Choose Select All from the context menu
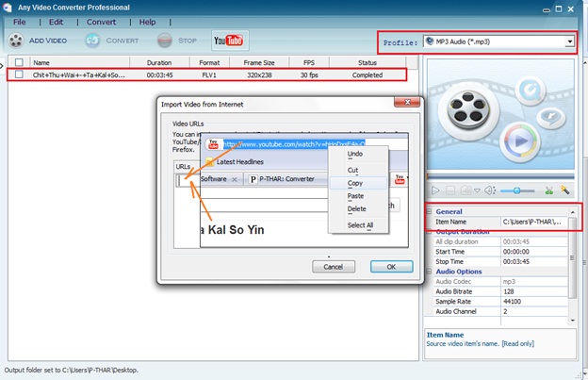Viewport: 588px width, 380px height. (358, 225)
